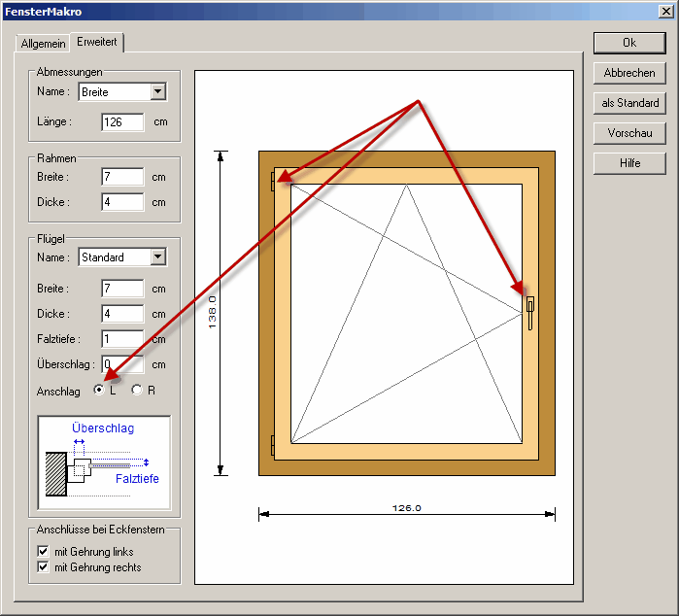Screen dimensions: 679x616
Task: Select Anschlag L radio button
Action: [x=99, y=390]
